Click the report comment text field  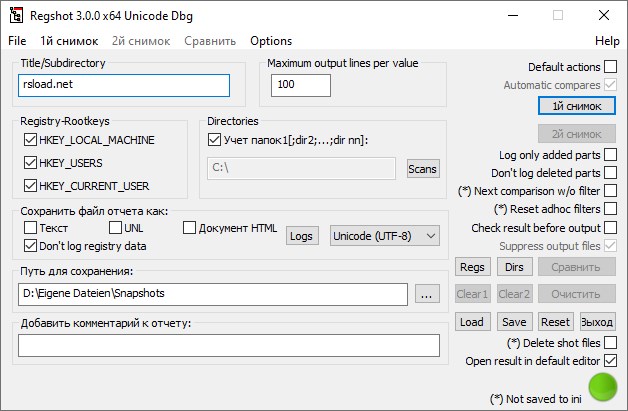pos(229,345)
